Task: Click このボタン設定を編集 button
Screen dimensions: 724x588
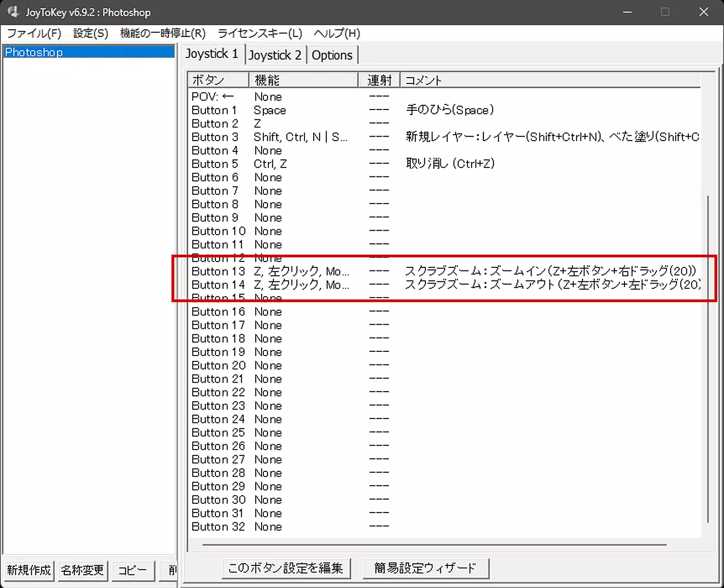Action: [286, 568]
